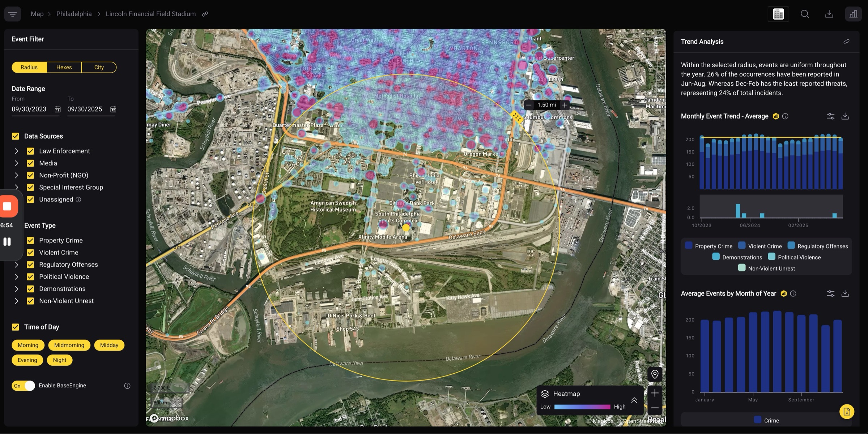
Task: Switch to the Hexes view tab
Action: (64, 67)
